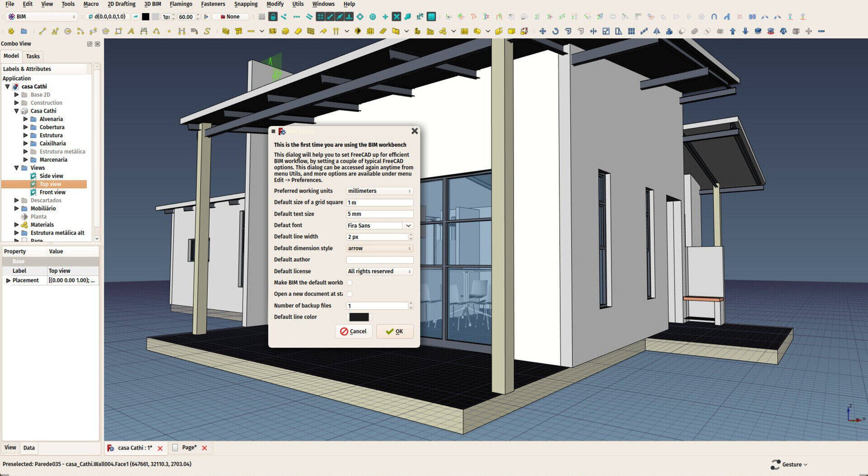The height and width of the screenshot is (476, 868).
Task: Click the new project icon in toolbar
Action: [x=11, y=31]
